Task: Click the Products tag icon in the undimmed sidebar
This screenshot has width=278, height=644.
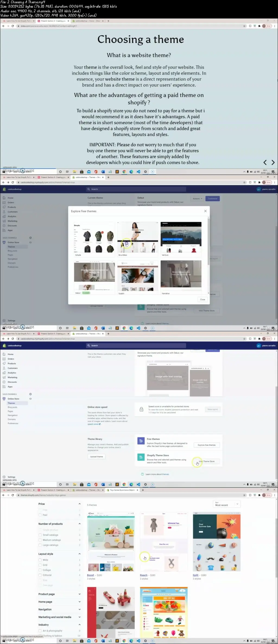Action: [x=4, y=363]
